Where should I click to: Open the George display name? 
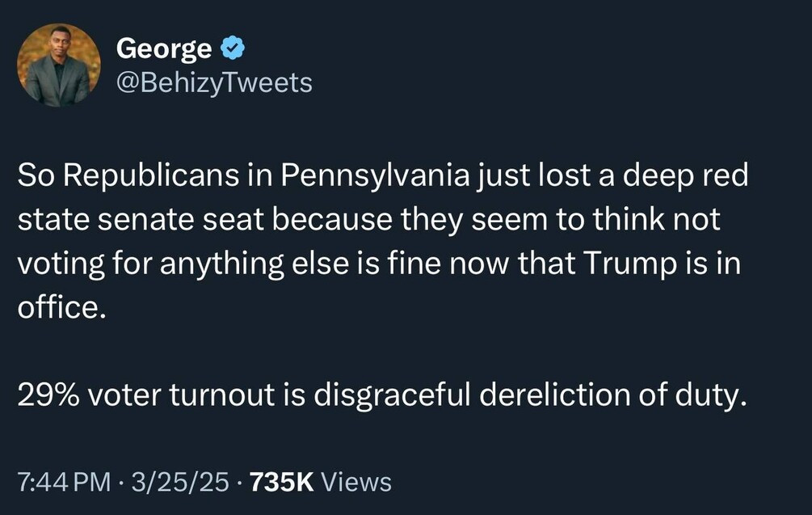pos(165,49)
